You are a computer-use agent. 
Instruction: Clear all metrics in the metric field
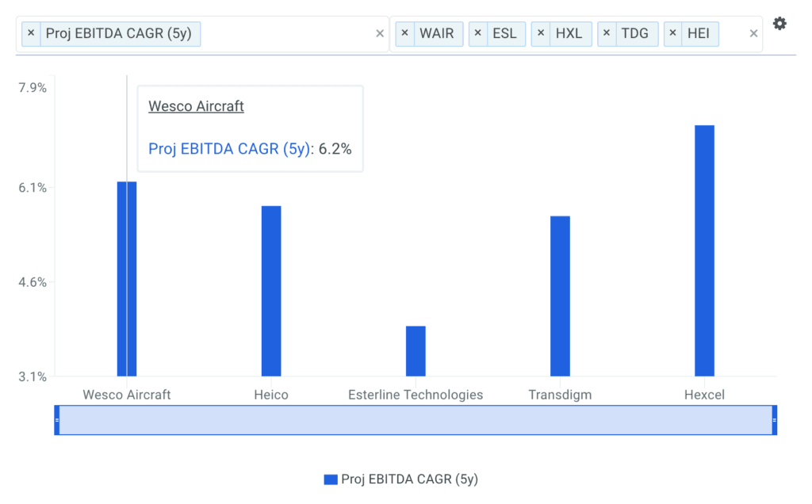tap(379, 33)
